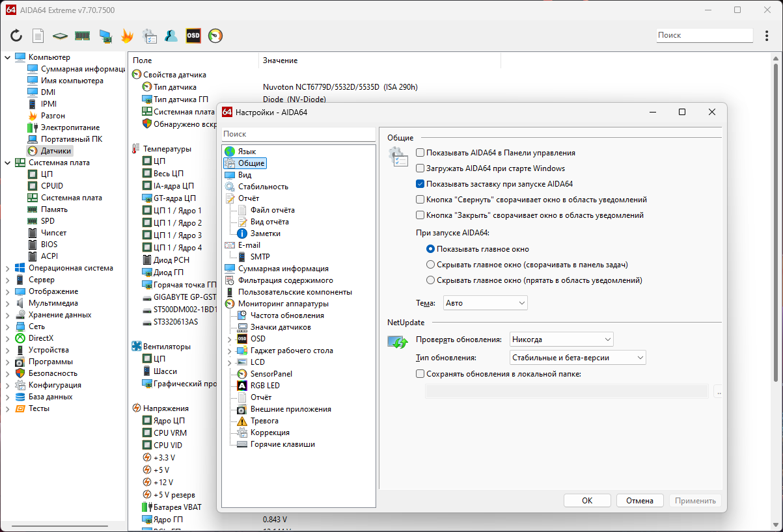This screenshot has height=532, width=783.
Task: Open SensorPanel settings entry
Action: pos(271,374)
